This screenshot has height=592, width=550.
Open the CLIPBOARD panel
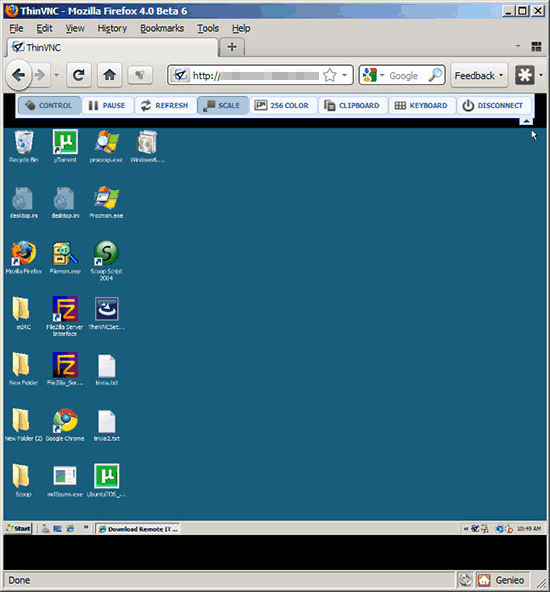pos(352,105)
